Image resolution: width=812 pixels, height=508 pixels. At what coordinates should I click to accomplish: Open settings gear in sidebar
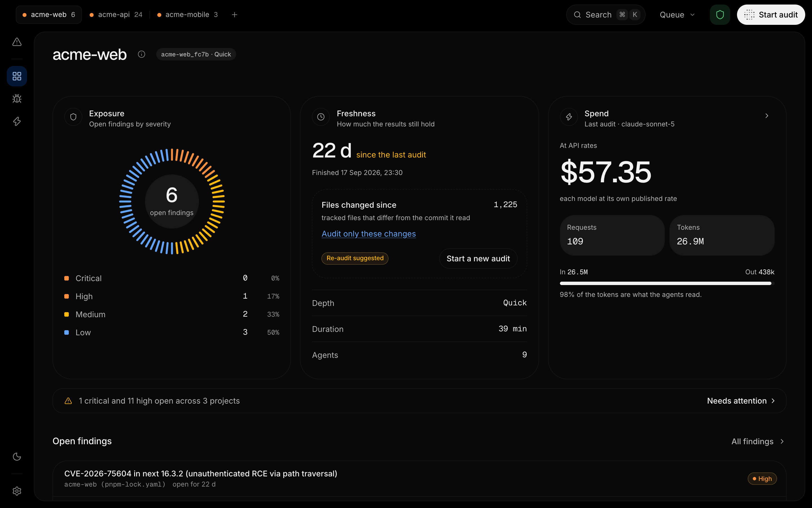(17, 491)
